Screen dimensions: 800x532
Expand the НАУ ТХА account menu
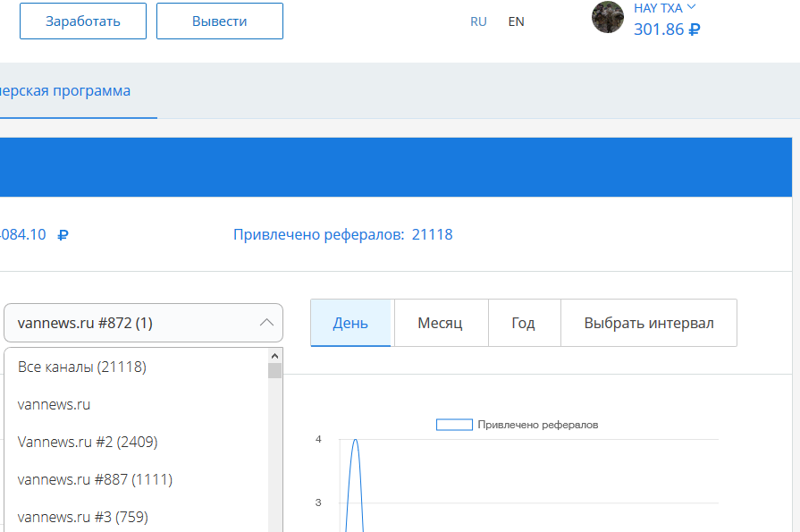(x=664, y=8)
